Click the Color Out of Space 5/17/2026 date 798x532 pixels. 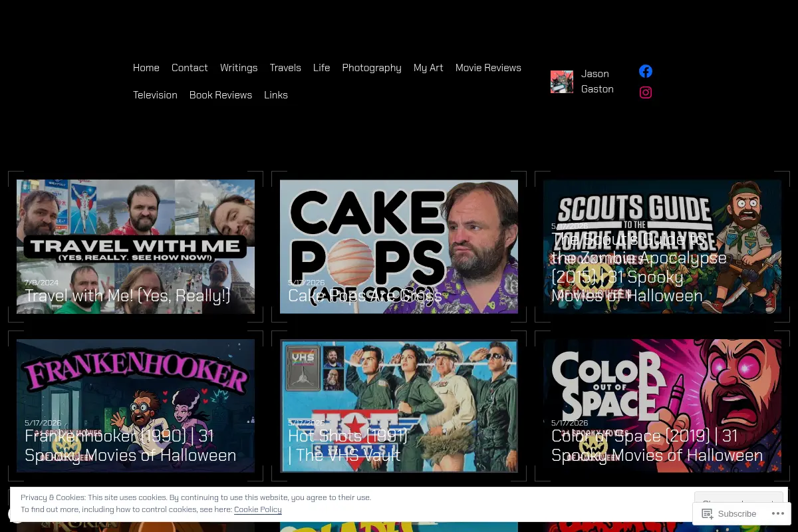(569, 423)
